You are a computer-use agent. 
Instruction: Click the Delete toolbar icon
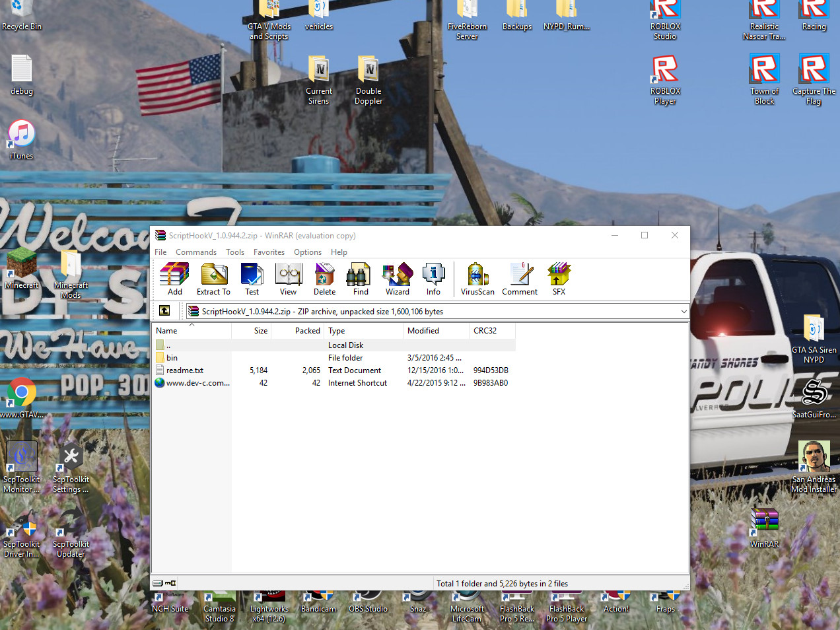tap(324, 279)
